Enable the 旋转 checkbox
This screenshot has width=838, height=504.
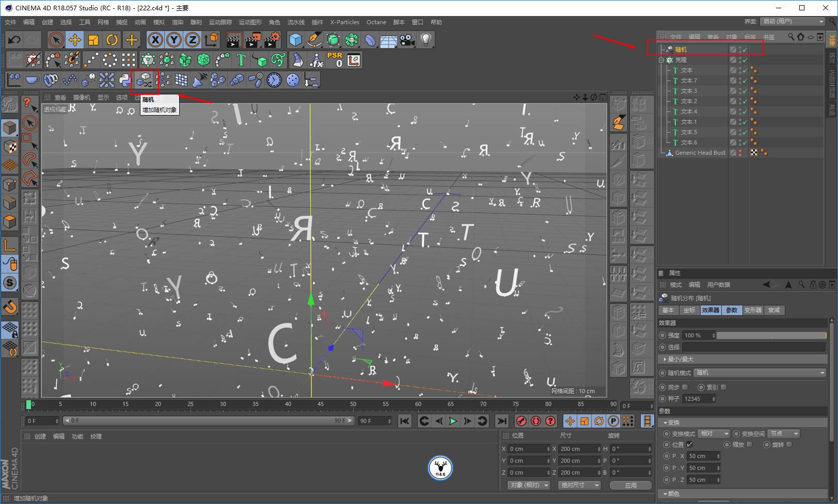click(x=789, y=444)
